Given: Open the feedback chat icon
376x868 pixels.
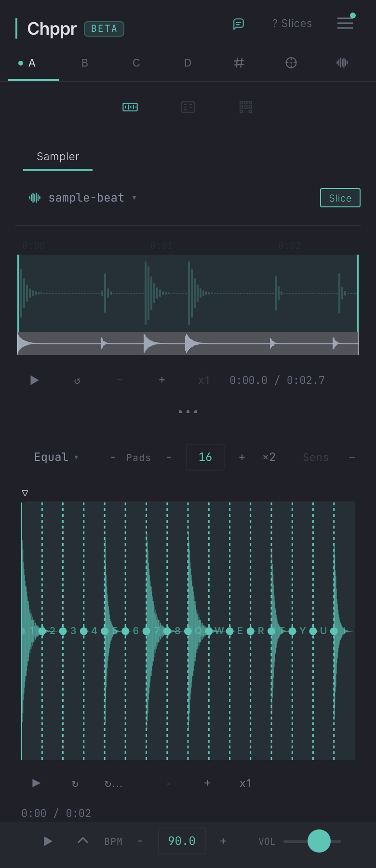Looking at the screenshot, I should tap(238, 24).
